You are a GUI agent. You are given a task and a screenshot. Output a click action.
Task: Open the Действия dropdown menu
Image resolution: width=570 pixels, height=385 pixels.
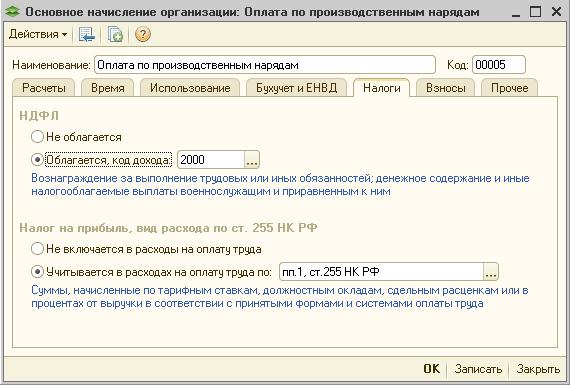(38, 34)
